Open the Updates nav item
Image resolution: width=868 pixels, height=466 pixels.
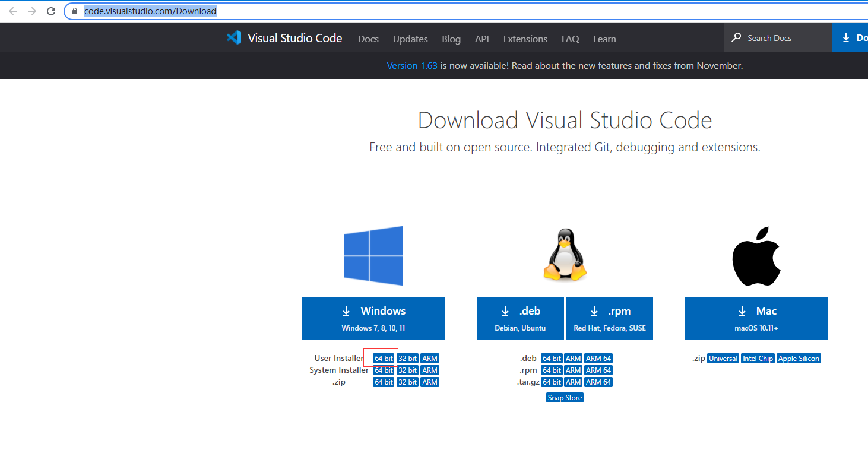pyautogui.click(x=410, y=39)
